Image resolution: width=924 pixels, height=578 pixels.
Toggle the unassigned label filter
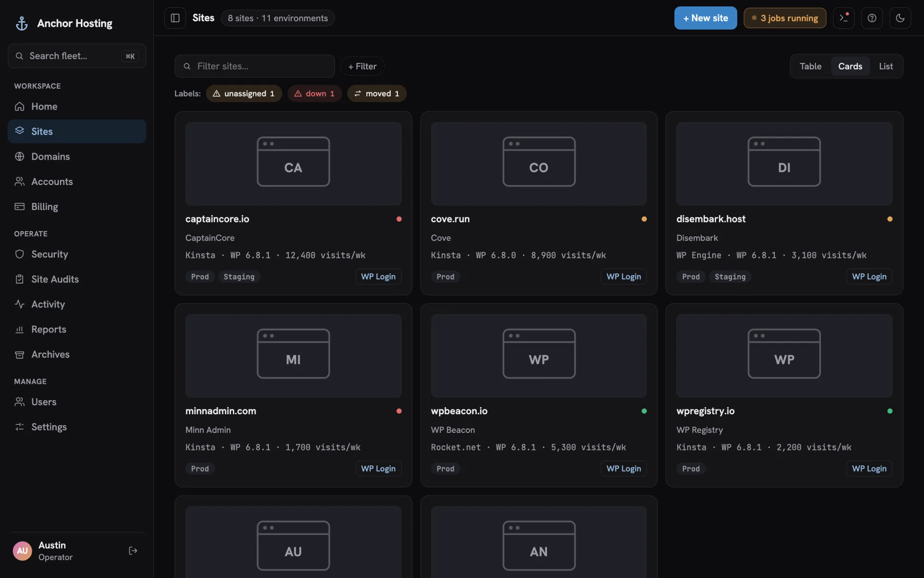click(x=243, y=93)
